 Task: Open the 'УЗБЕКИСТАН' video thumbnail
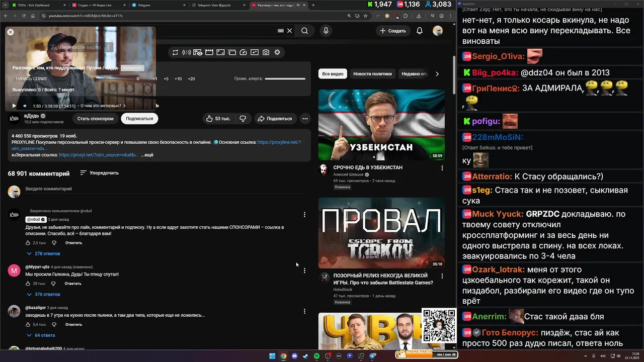pos(381,125)
